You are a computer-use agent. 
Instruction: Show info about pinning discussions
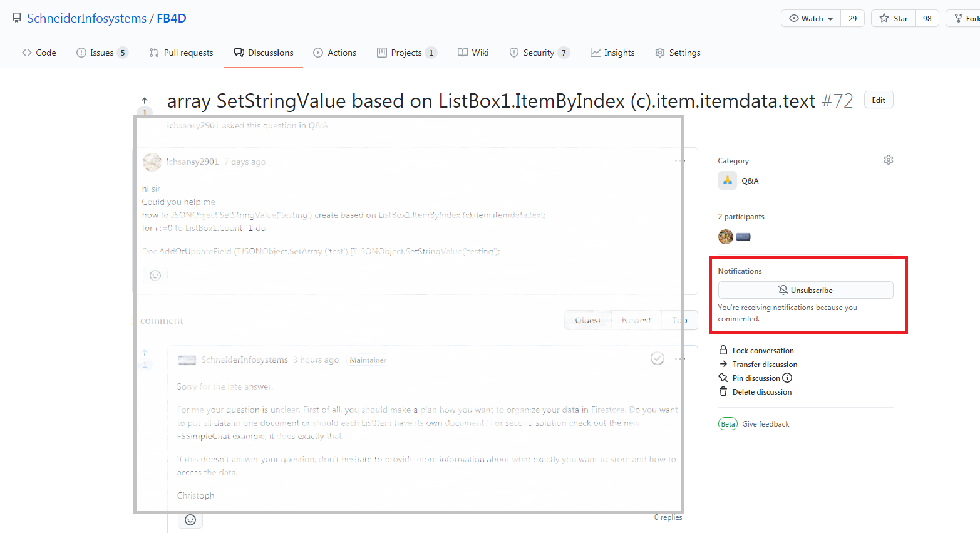[788, 378]
